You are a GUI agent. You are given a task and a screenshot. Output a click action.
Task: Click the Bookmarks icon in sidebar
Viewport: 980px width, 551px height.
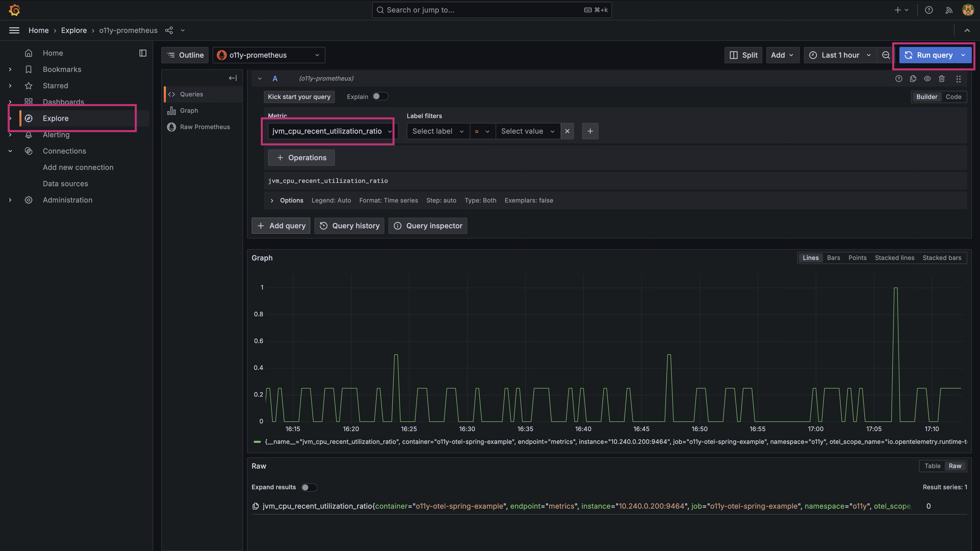tap(29, 70)
